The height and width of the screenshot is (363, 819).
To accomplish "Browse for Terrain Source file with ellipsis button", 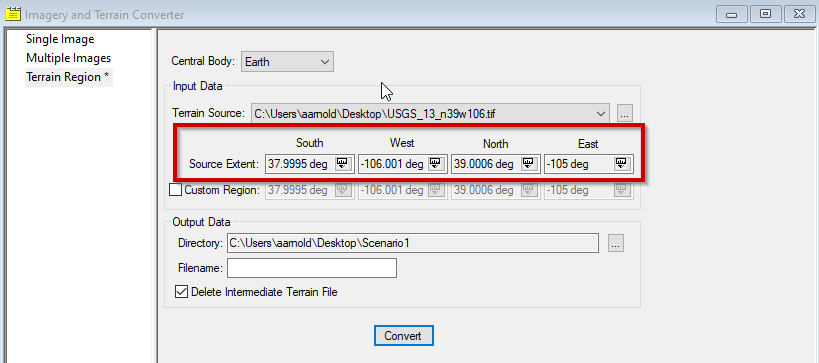I will [x=625, y=113].
